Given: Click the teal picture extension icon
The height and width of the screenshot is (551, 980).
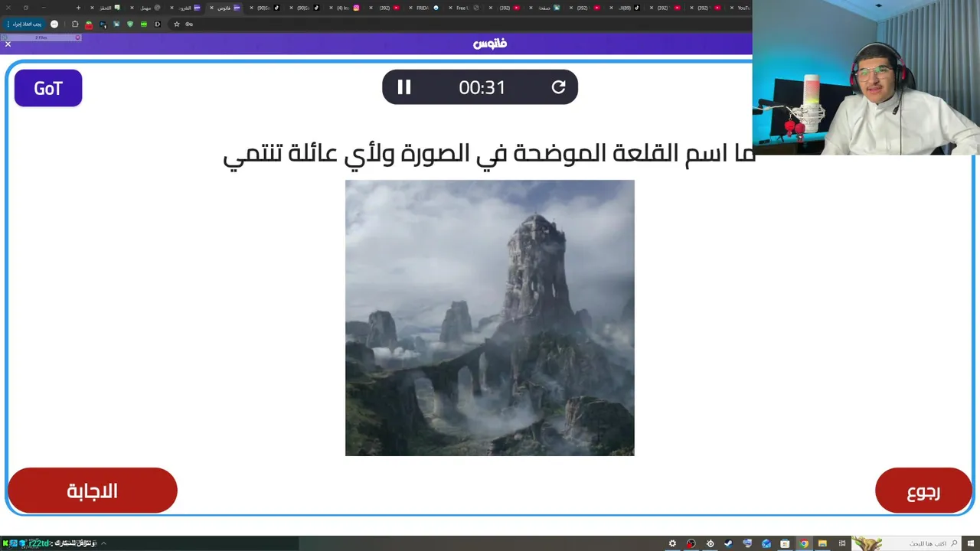Looking at the screenshot, I should [x=116, y=24].
